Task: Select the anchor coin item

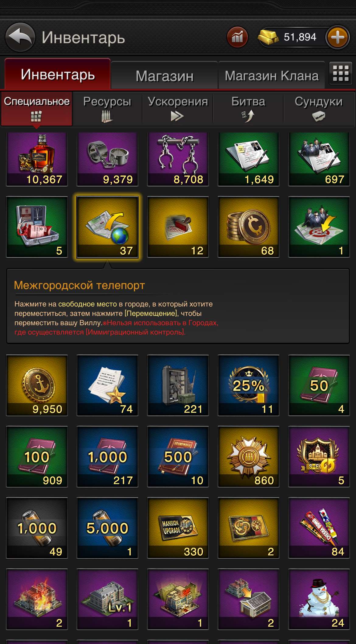Action: point(37,385)
